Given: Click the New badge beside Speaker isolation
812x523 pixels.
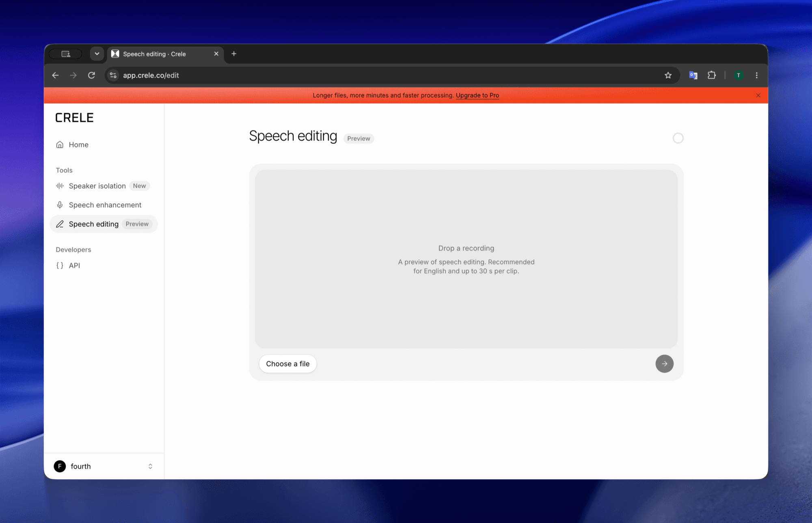Looking at the screenshot, I should pos(139,186).
